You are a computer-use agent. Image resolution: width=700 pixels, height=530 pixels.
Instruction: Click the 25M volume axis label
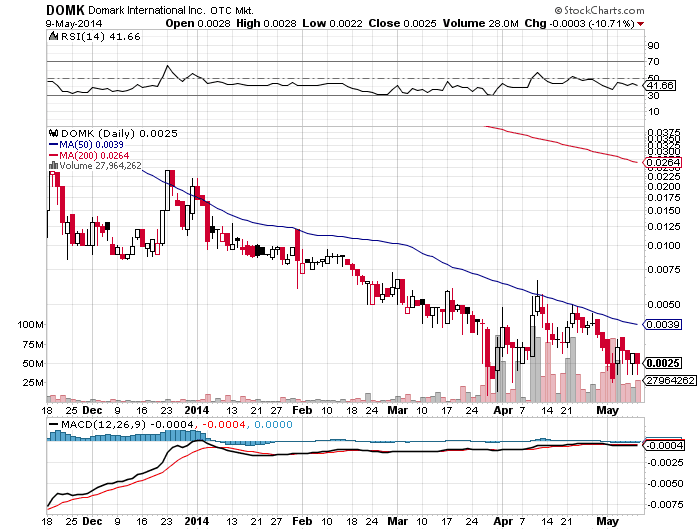click(33, 383)
